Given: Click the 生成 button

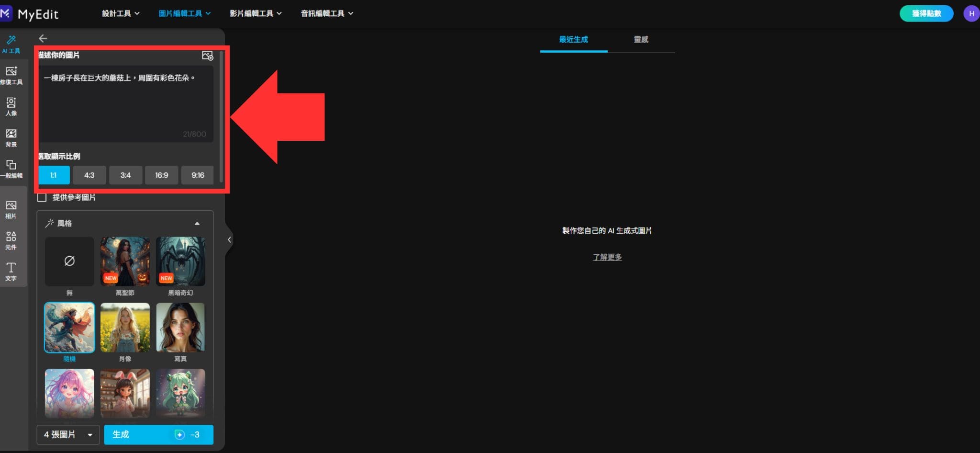Looking at the screenshot, I should point(159,435).
